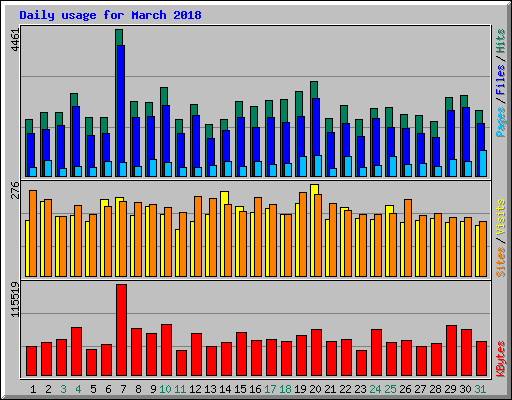
Task: Click the red KBytes bar for day 10
Action: 167,350
